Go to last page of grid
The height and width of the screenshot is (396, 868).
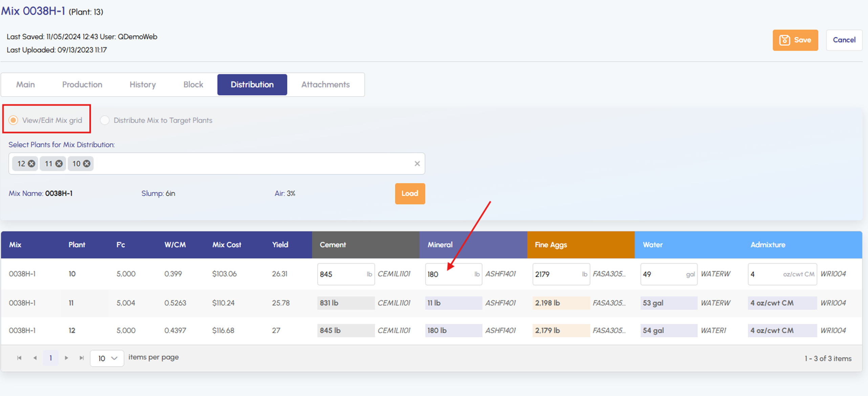click(x=82, y=358)
